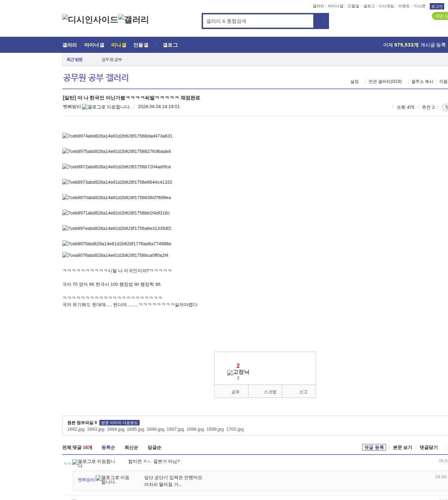Open 인물갤 in the blue navigation bar
Image resolution: width=448 pixels, height=500 pixels.
[x=141, y=45]
